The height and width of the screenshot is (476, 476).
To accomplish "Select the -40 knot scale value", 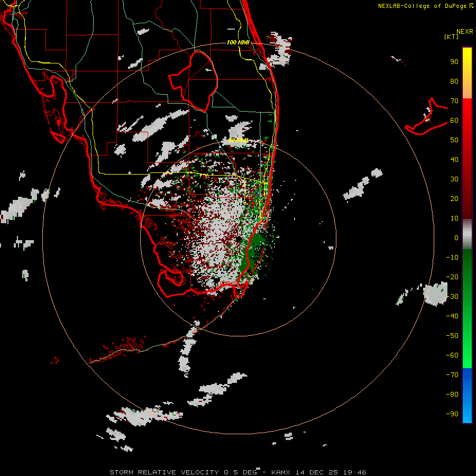I will (452, 316).
